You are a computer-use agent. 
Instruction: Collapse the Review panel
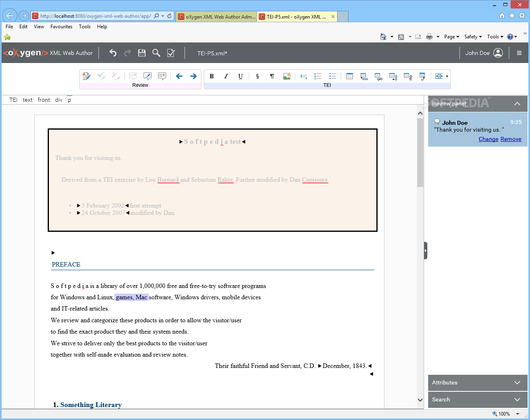coord(517,104)
